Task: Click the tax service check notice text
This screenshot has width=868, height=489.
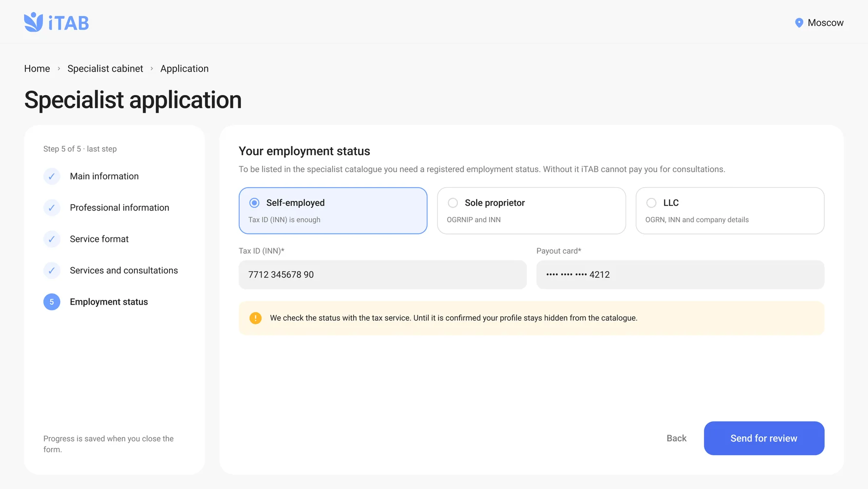Action: [453, 318]
